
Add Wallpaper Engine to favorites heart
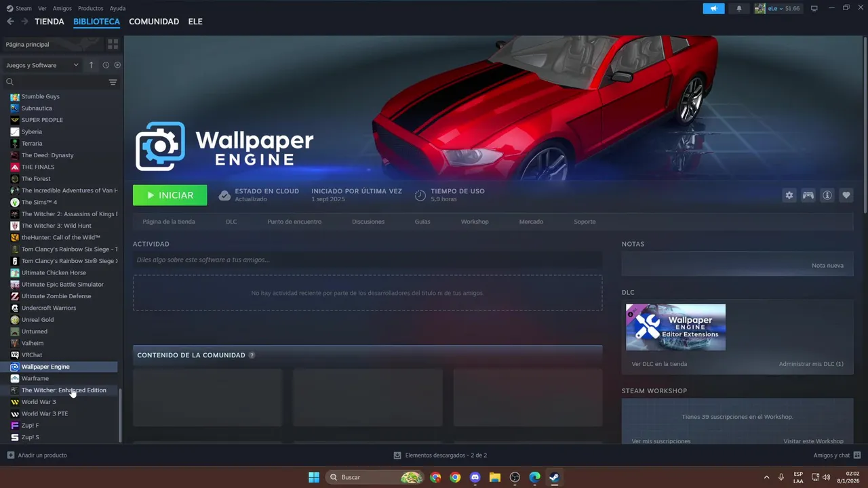pos(846,195)
